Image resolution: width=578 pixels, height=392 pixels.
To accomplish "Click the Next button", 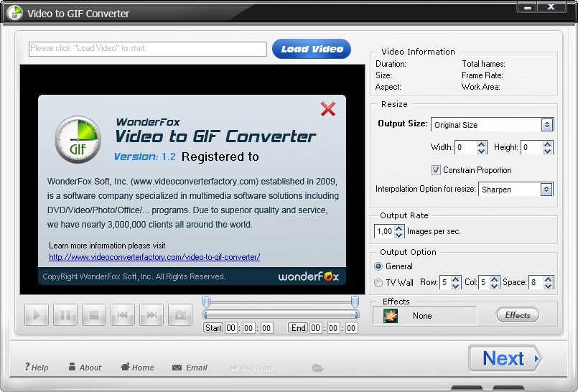I will point(505,358).
